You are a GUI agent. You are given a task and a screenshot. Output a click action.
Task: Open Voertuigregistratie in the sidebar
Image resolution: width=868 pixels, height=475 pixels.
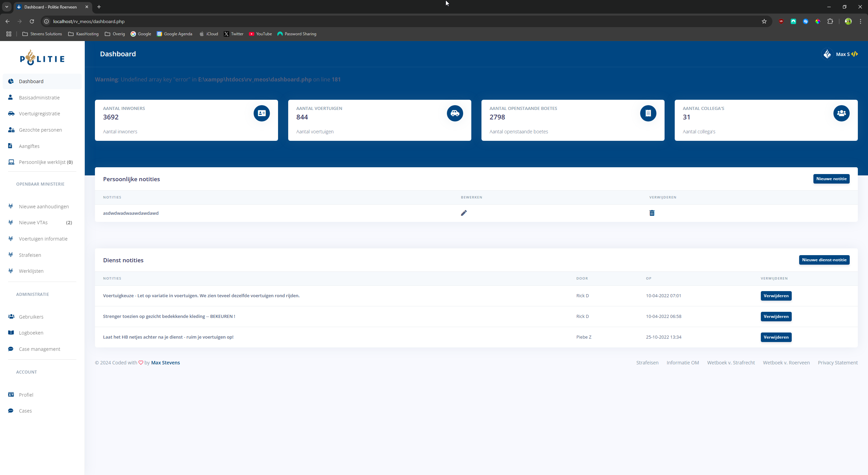pos(39,114)
